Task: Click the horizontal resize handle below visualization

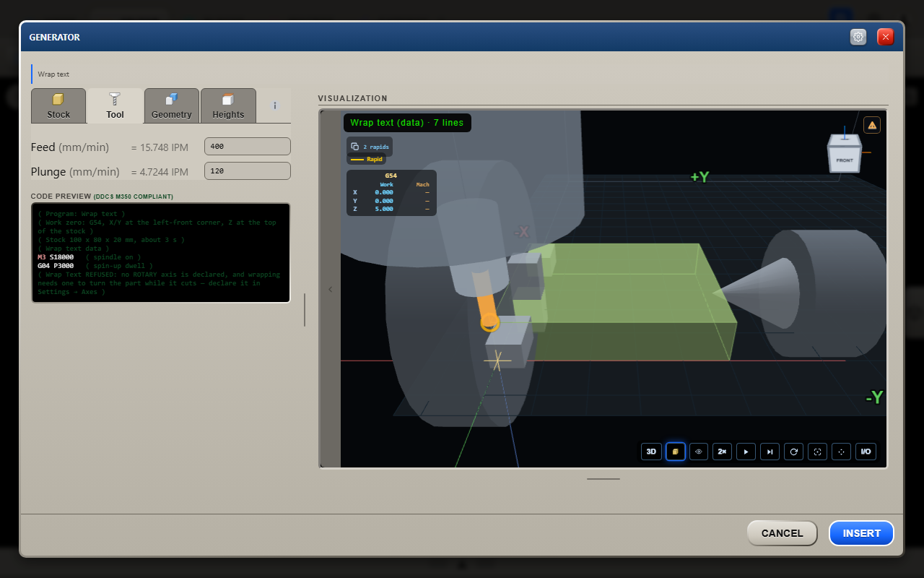Action: [603, 478]
